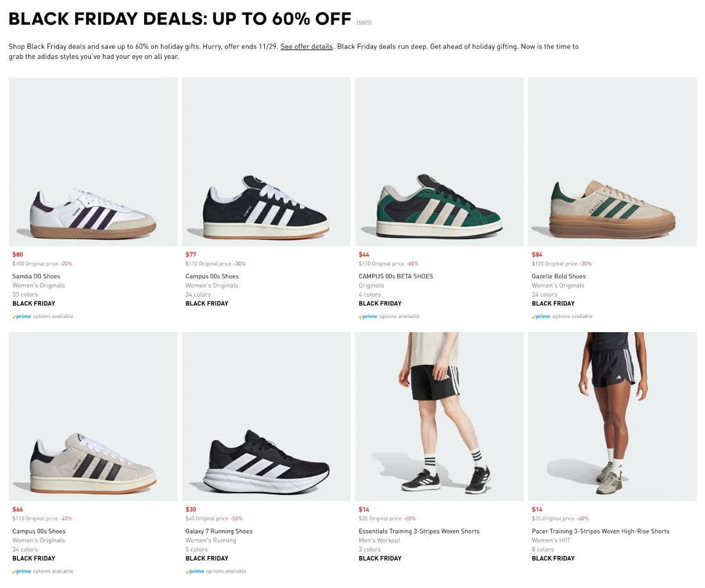Click 33 colors under Samba OG Shoes

(x=25, y=294)
